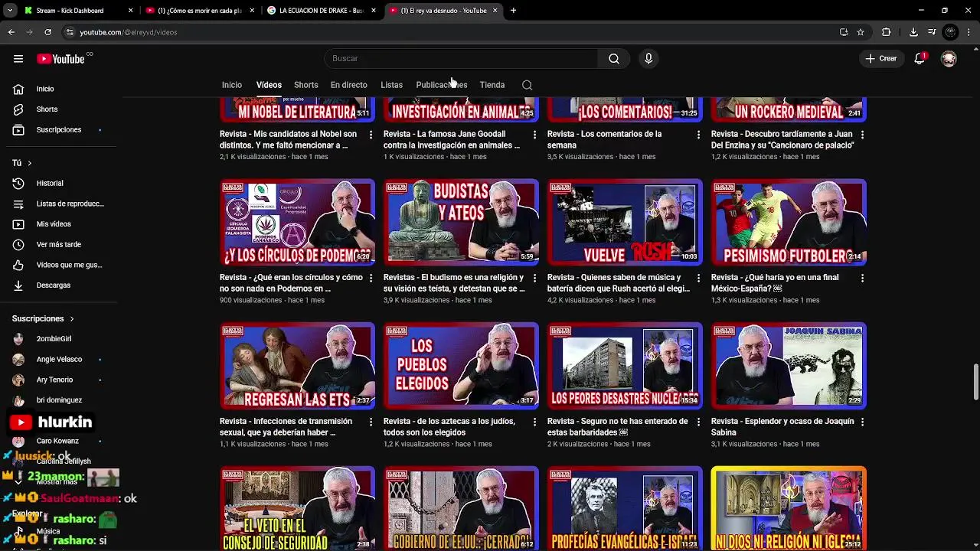Open options for Mis candidatos al Nobel video

(x=371, y=135)
